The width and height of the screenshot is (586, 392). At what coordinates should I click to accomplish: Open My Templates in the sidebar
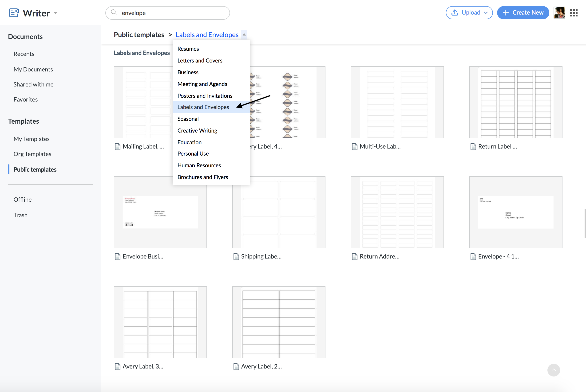click(x=32, y=139)
